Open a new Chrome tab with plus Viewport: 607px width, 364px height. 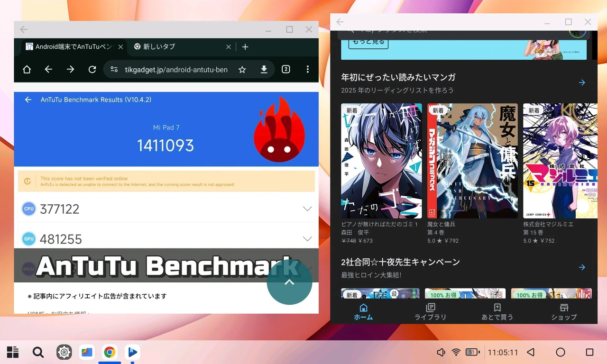(x=245, y=47)
